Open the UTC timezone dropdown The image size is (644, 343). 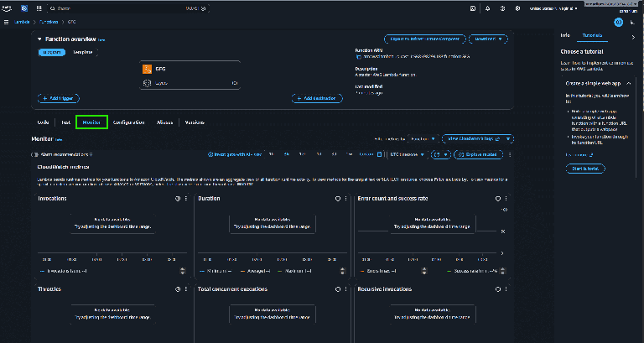(x=407, y=154)
